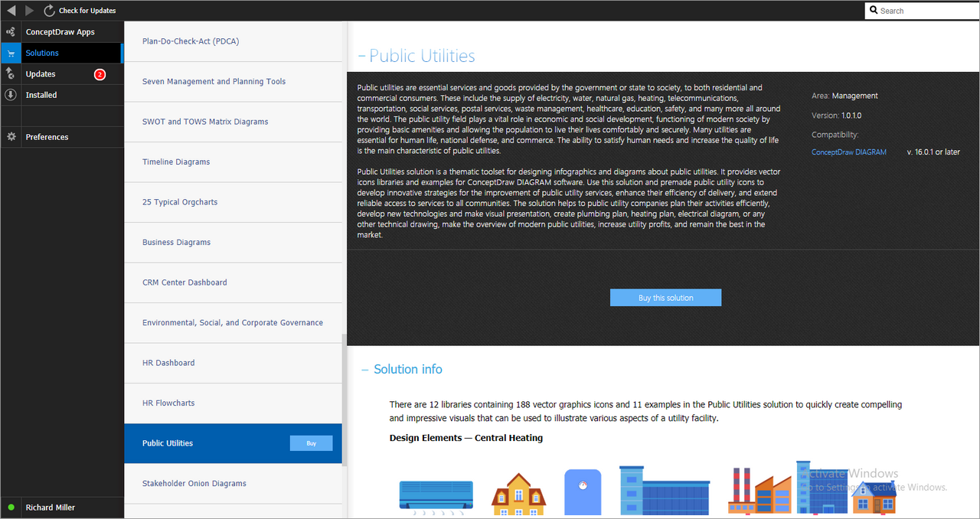Go forward with the right arrow

tap(29, 11)
